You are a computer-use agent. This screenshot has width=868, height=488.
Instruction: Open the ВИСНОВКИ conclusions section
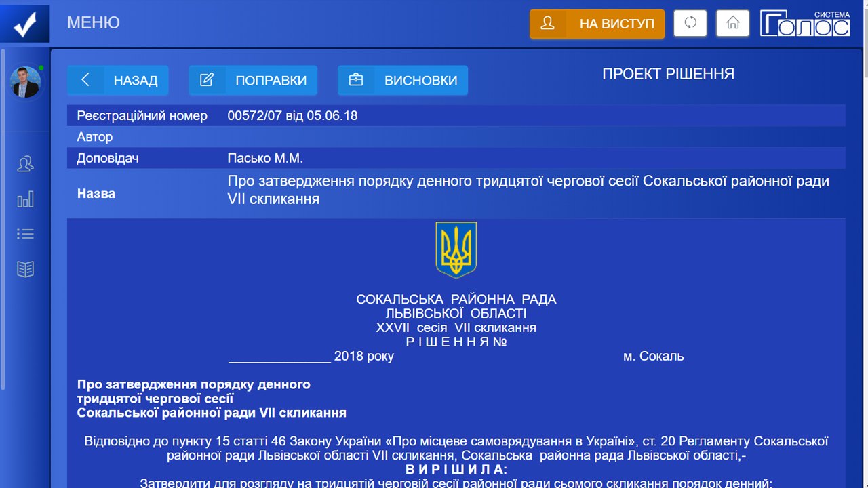403,80
